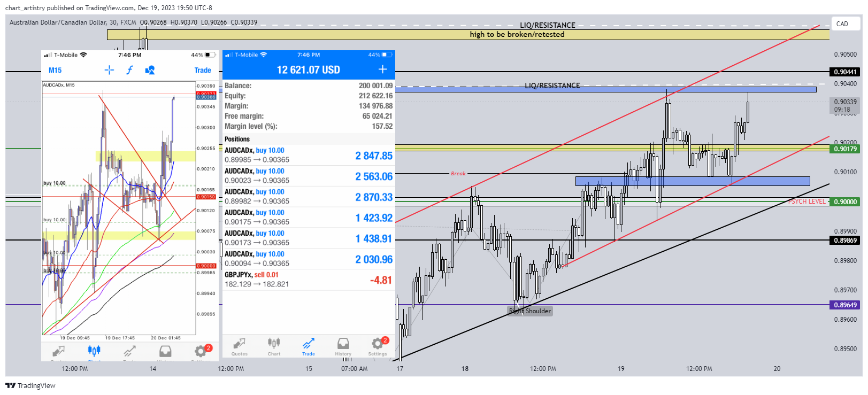868x395 pixels.
Task: Click the yellow 0.90179 price label
Action: (845, 149)
